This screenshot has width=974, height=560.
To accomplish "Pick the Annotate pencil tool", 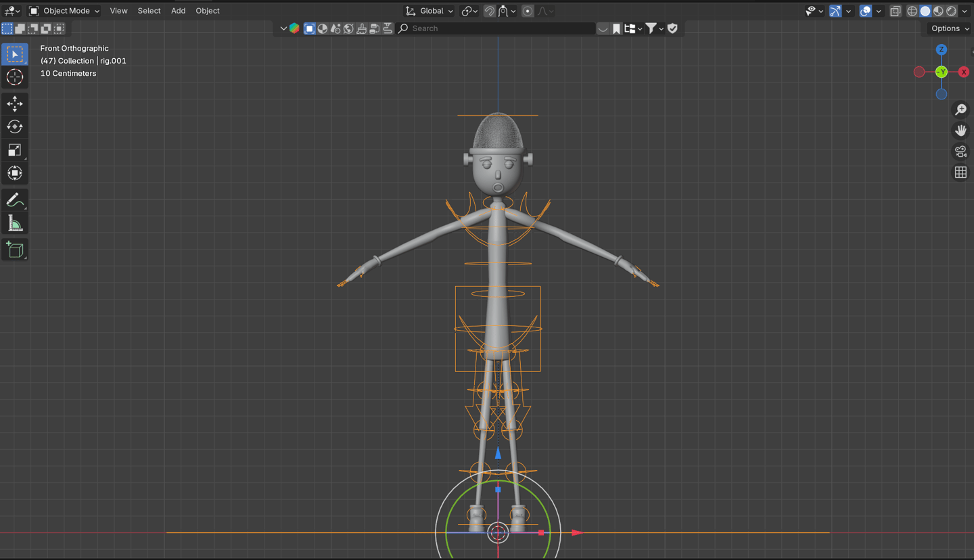I will click(x=14, y=200).
